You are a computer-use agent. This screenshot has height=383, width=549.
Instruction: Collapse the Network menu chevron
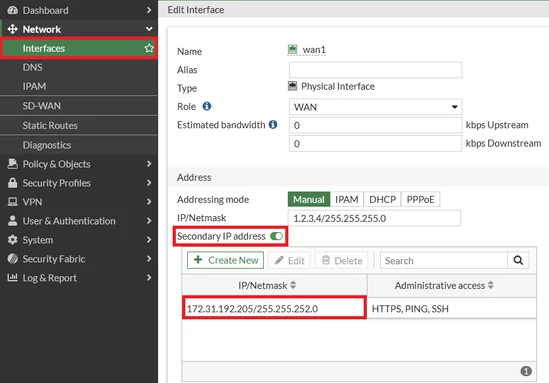coord(149,29)
